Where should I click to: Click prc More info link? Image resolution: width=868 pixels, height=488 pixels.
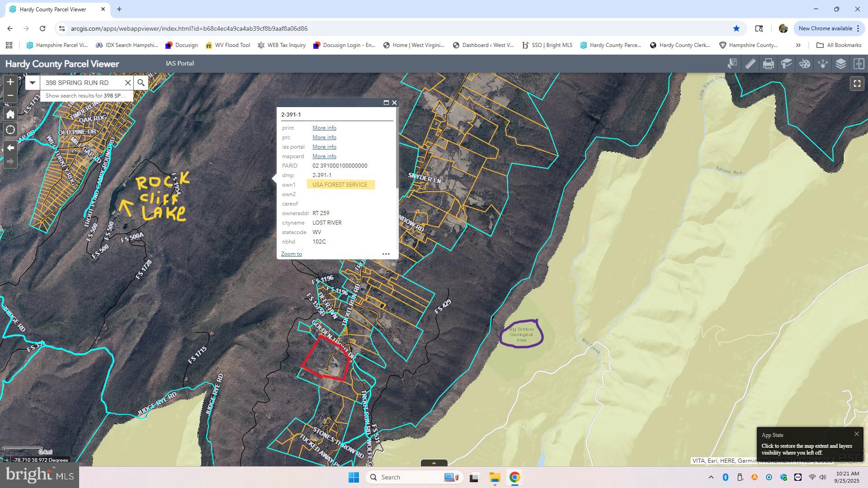click(x=324, y=137)
